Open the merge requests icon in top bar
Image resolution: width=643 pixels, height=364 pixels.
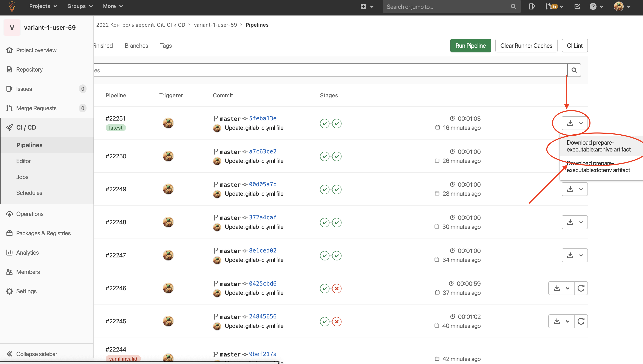pos(548,6)
